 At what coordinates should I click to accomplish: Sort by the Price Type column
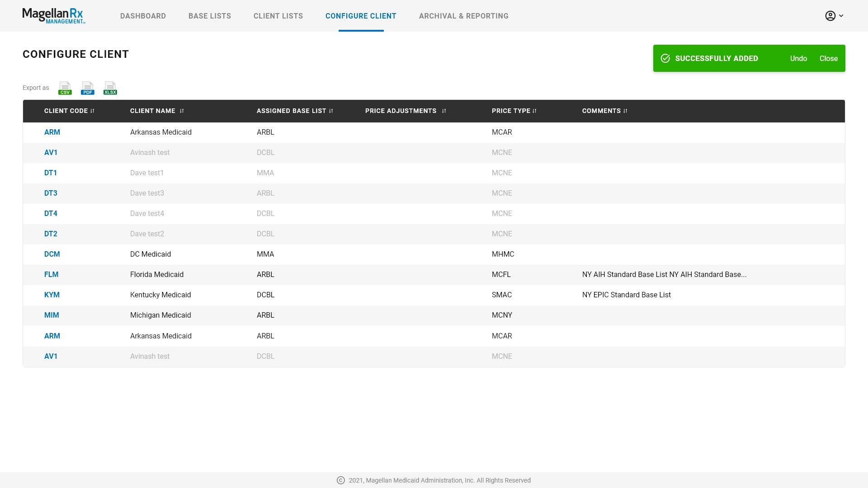[x=534, y=111]
